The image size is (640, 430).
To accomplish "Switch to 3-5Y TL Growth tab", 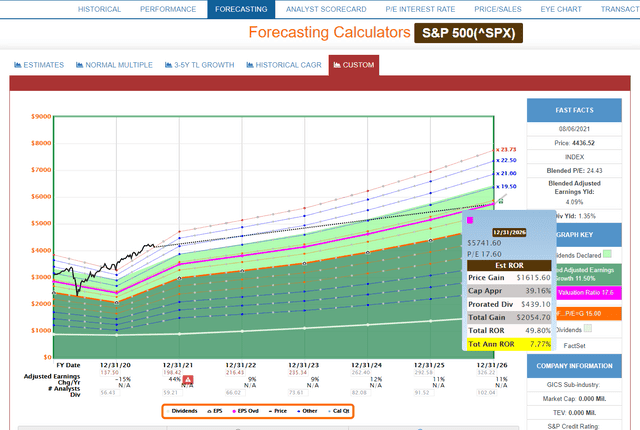I will click(200, 65).
